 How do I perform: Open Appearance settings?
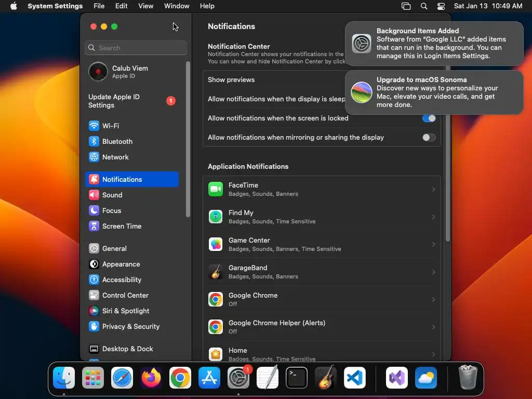pos(131,264)
